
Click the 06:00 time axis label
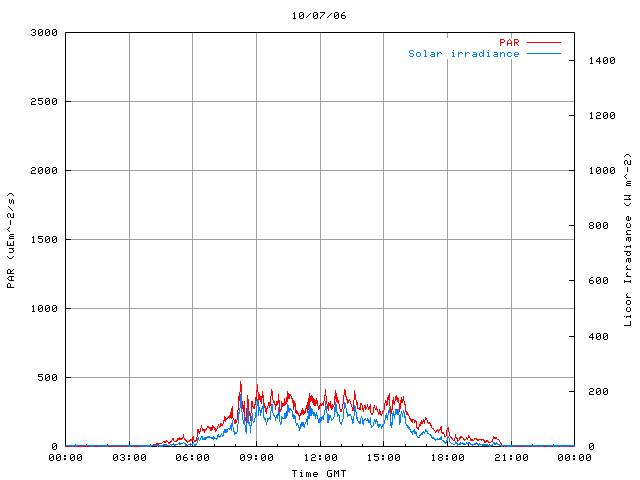pos(193,458)
